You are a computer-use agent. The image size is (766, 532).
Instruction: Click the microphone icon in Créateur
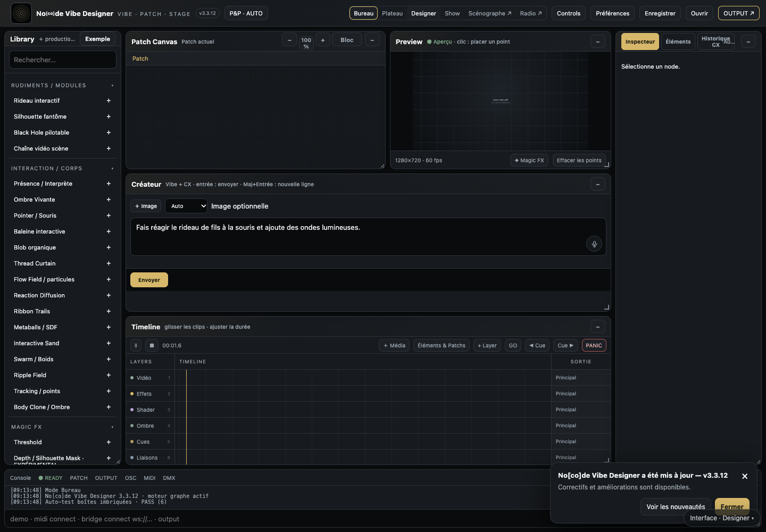click(594, 244)
